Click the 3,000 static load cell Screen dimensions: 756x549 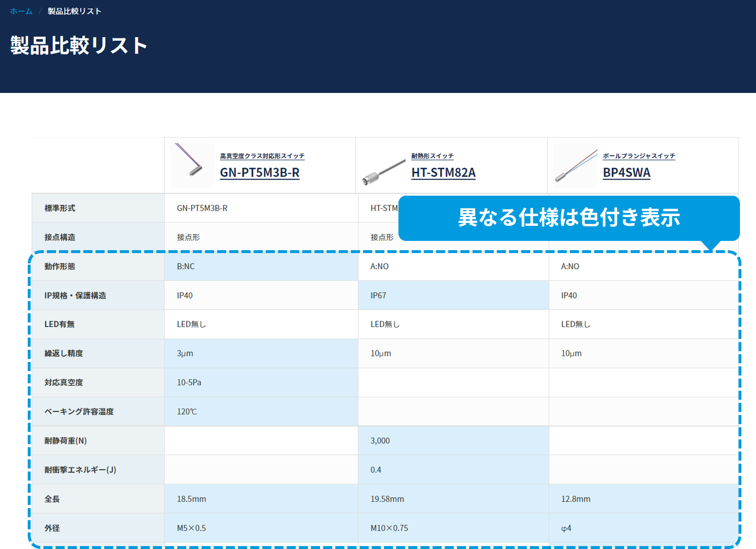click(x=453, y=441)
